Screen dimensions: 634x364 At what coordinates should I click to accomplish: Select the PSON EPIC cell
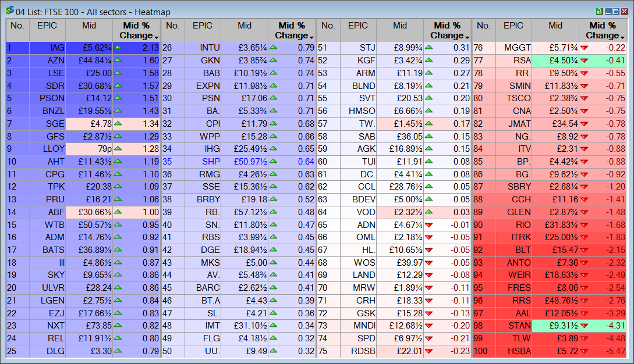coord(47,98)
